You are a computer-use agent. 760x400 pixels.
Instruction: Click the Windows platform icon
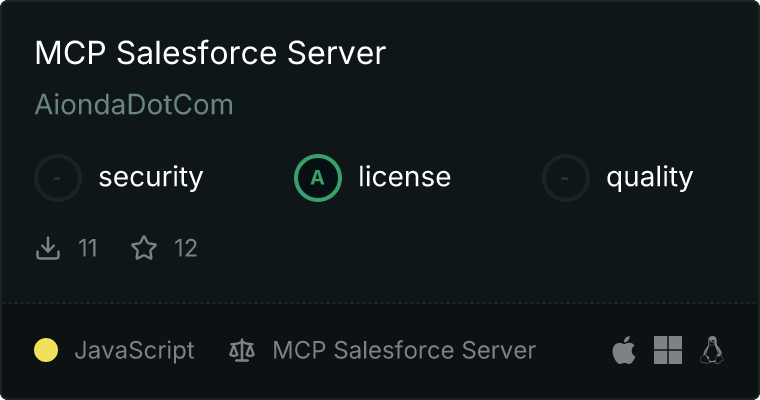click(x=667, y=350)
